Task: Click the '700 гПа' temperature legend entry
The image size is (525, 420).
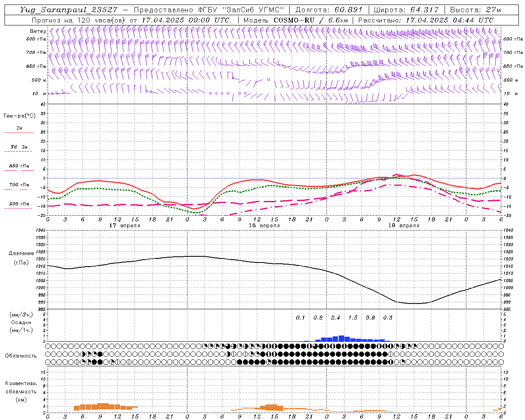Action: pos(19,185)
